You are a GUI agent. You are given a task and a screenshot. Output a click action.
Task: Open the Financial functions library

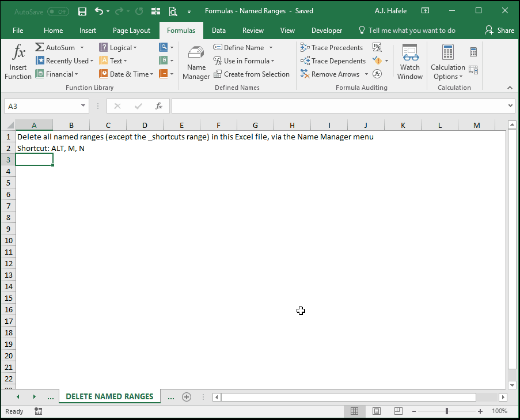[x=56, y=74]
